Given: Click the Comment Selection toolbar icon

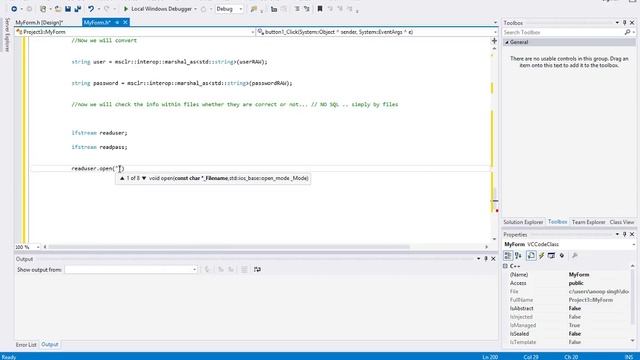Looking at the screenshot, I should click(x=297, y=9).
